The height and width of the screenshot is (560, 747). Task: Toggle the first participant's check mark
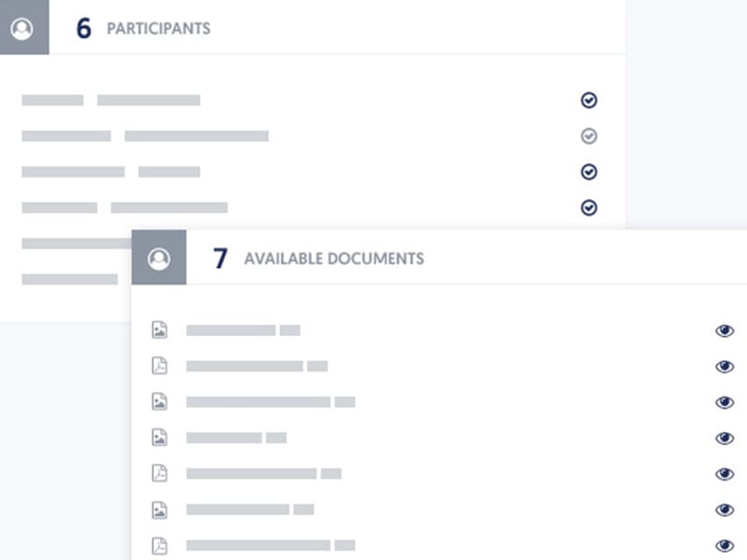click(588, 100)
